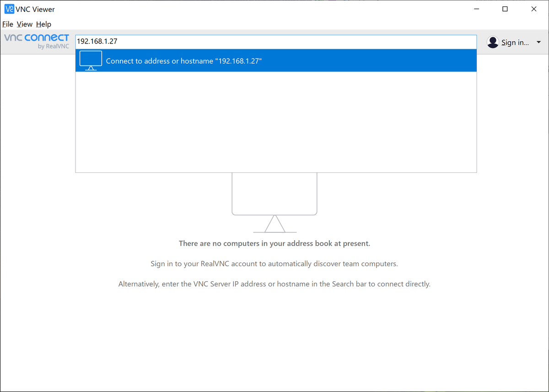Click the address search bar containing 192.168.1.27

[x=276, y=42]
